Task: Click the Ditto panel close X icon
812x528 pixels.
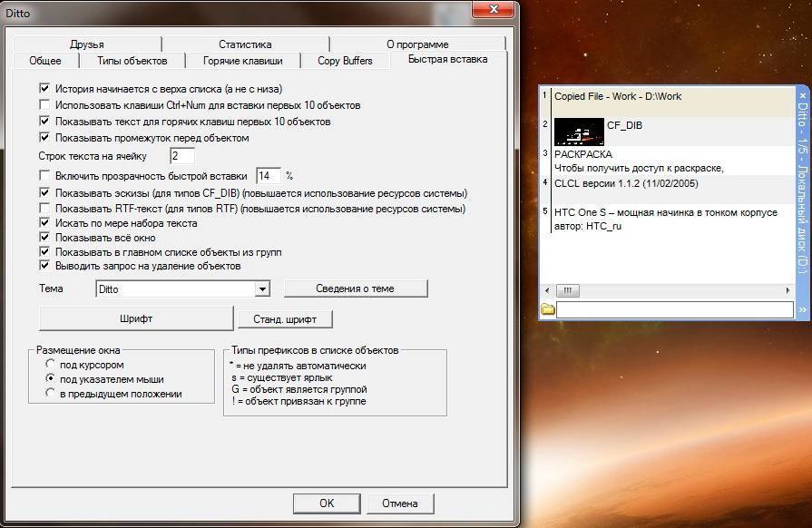Action: [802, 93]
